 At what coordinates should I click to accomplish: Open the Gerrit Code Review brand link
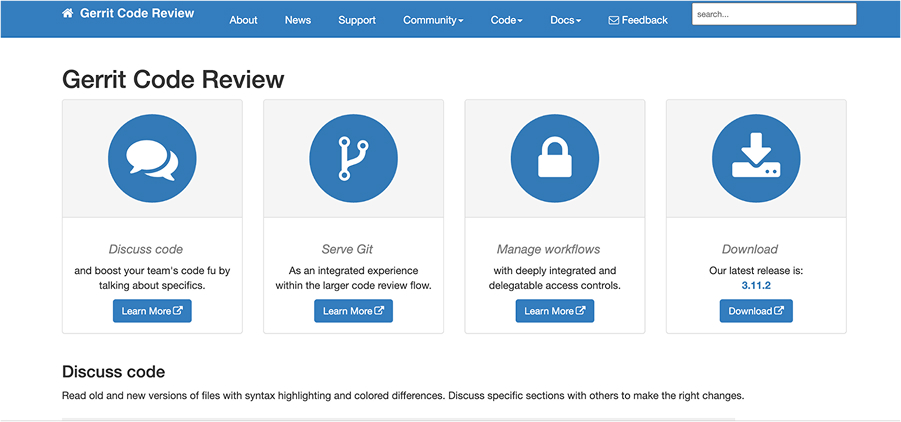(x=137, y=13)
